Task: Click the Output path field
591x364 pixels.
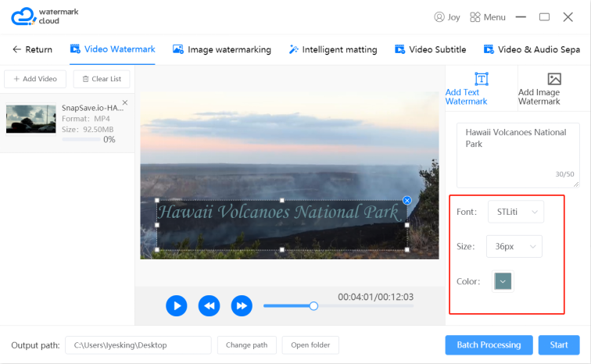Action: coord(138,345)
